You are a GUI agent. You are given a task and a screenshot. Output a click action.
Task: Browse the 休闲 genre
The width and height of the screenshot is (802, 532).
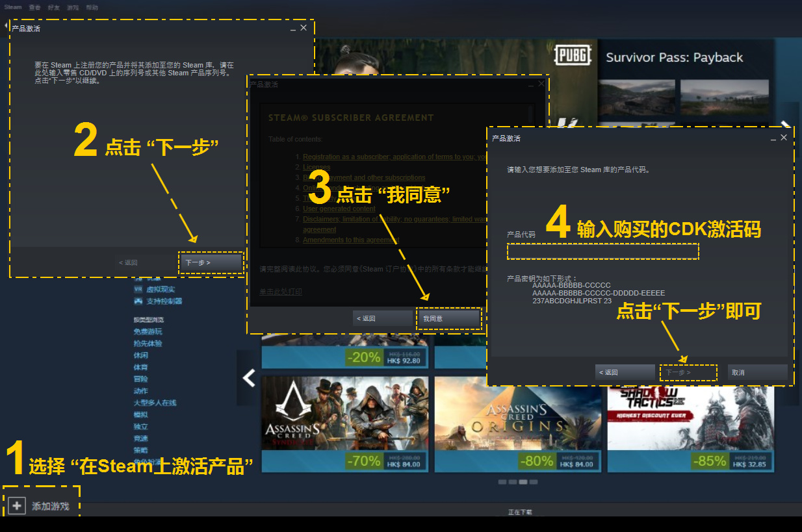pyautogui.click(x=141, y=355)
